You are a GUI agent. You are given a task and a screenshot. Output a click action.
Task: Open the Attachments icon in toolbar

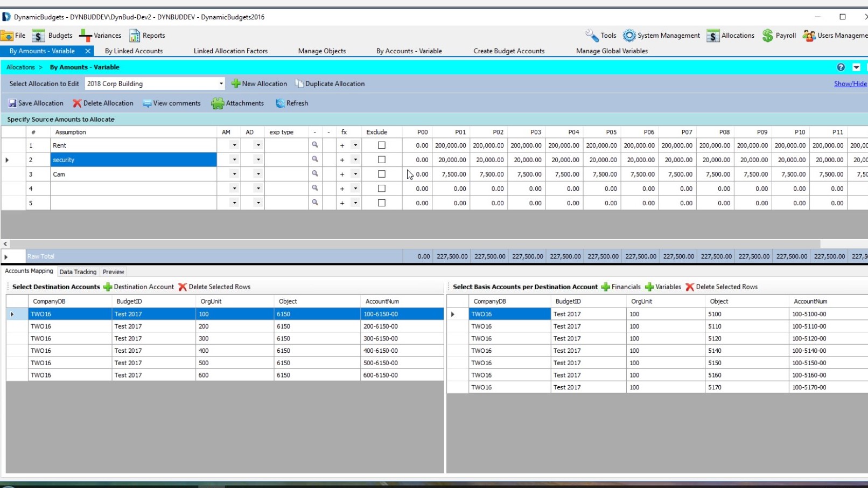coord(218,103)
